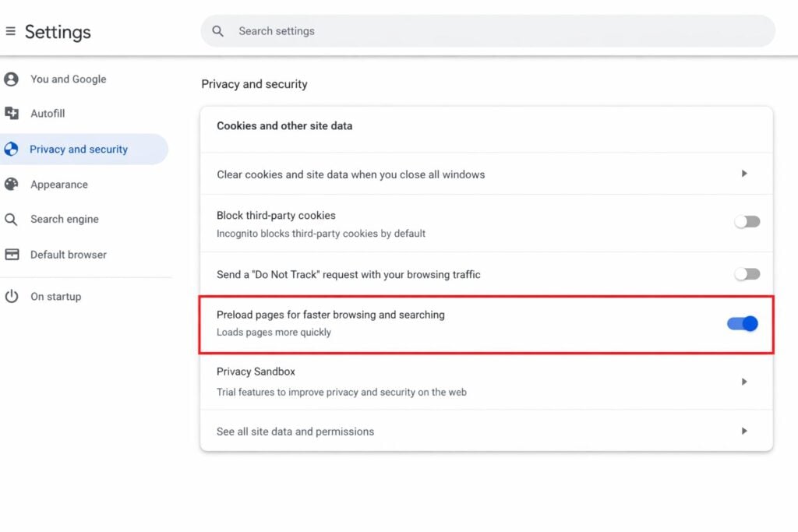The width and height of the screenshot is (798, 532).
Task: Disable Preload pages for faster browsing
Action: [x=740, y=323]
